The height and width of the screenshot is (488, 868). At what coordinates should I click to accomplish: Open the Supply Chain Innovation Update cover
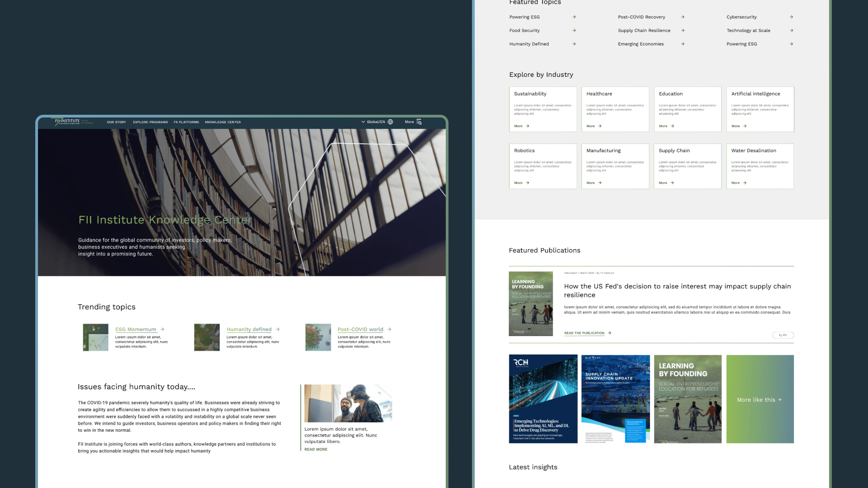pyautogui.click(x=615, y=399)
